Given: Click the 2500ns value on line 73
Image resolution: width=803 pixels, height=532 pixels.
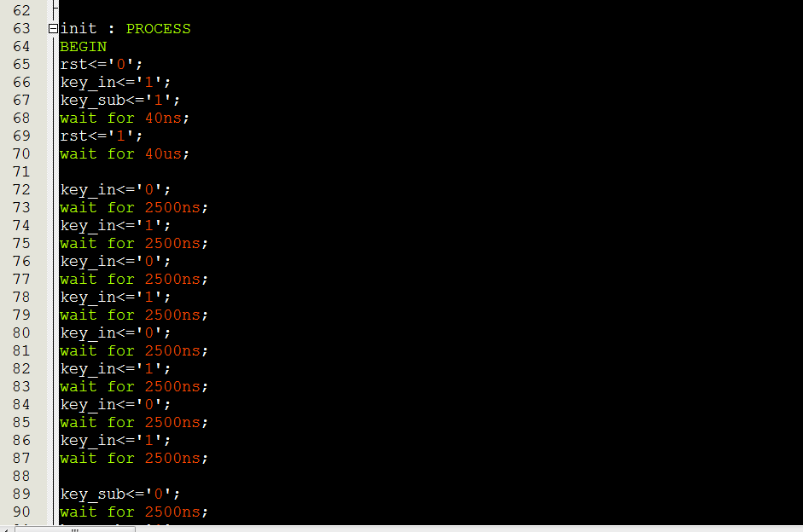Looking at the screenshot, I should click(x=172, y=208).
